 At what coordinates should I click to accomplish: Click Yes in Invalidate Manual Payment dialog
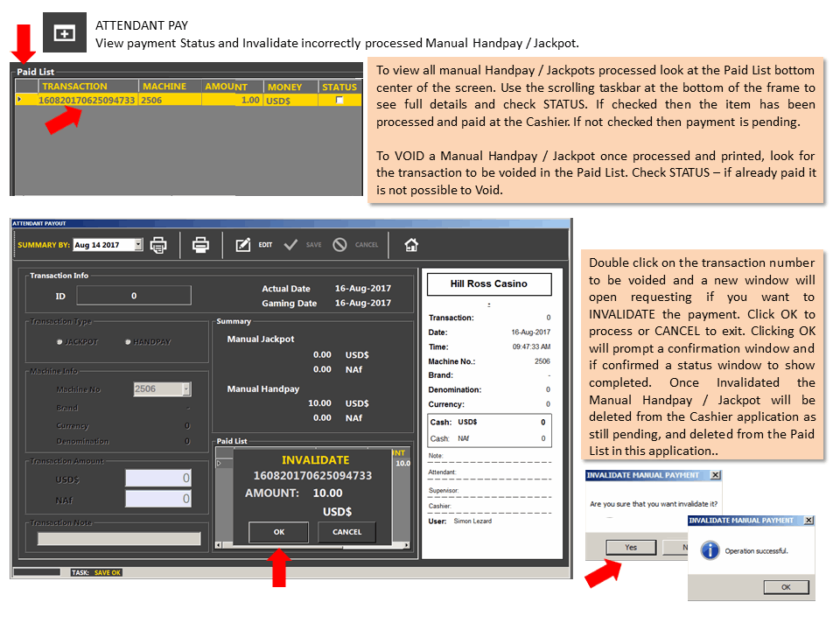pos(631,547)
